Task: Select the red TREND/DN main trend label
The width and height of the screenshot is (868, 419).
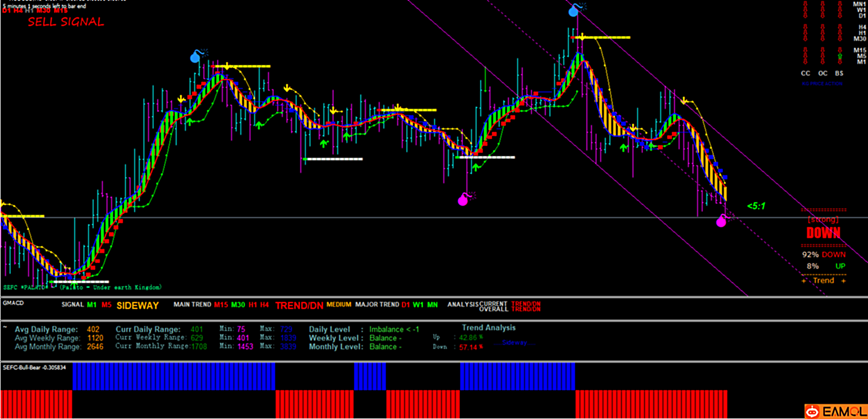Action: coord(299,305)
